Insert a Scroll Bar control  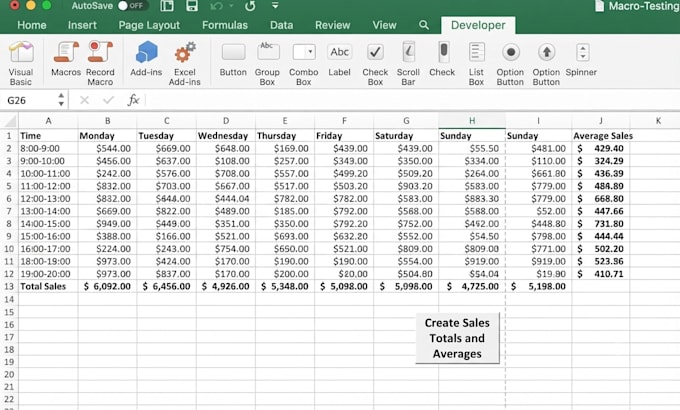408,64
